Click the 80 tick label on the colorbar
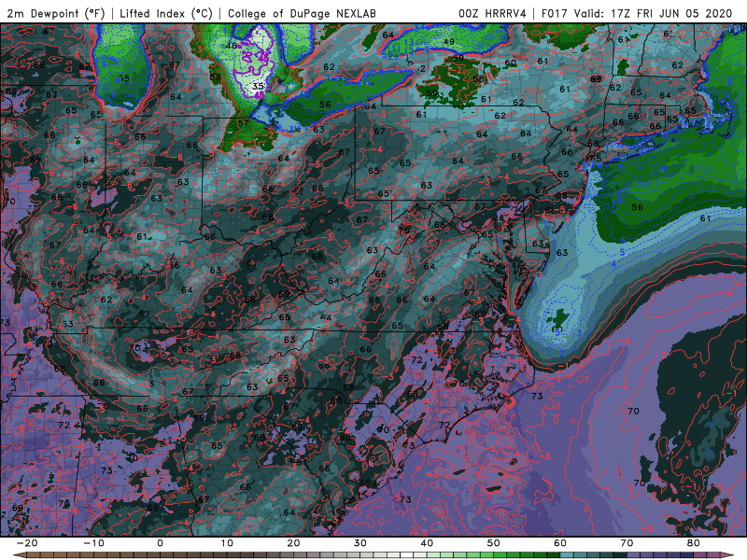 [694, 543]
